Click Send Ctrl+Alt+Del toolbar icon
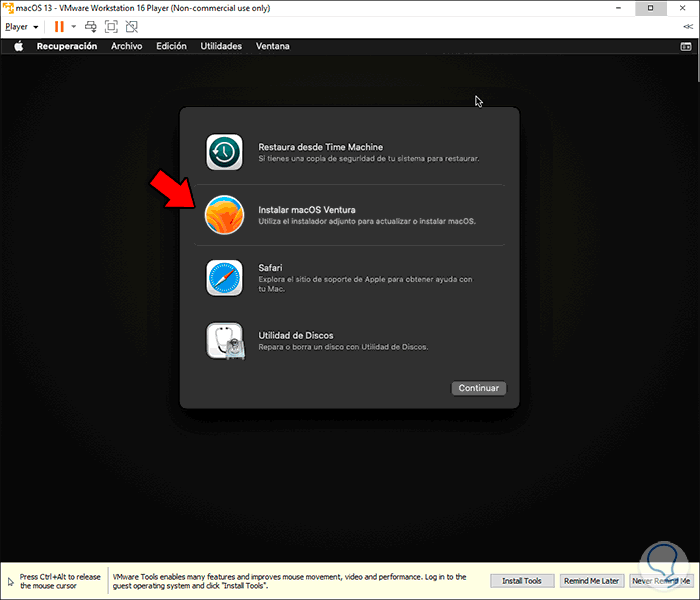This screenshot has height=600, width=700. (x=91, y=27)
